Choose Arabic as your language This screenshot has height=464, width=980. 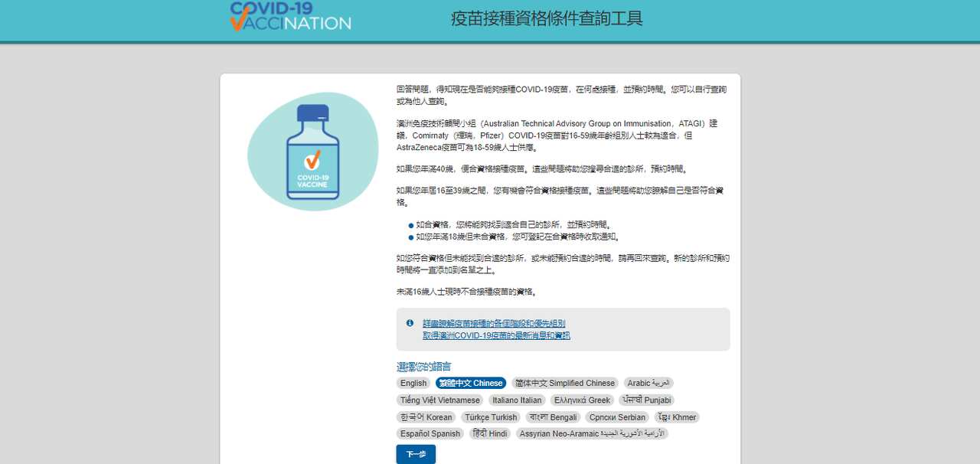(x=648, y=383)
